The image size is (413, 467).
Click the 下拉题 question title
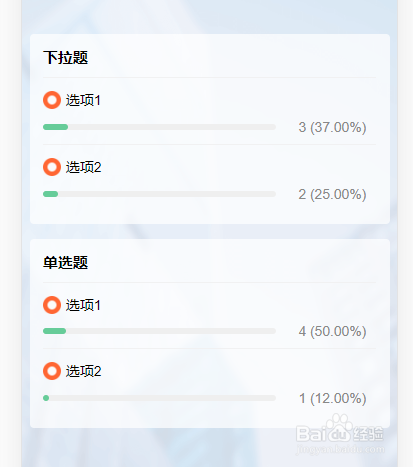click(x=66, y=57)
